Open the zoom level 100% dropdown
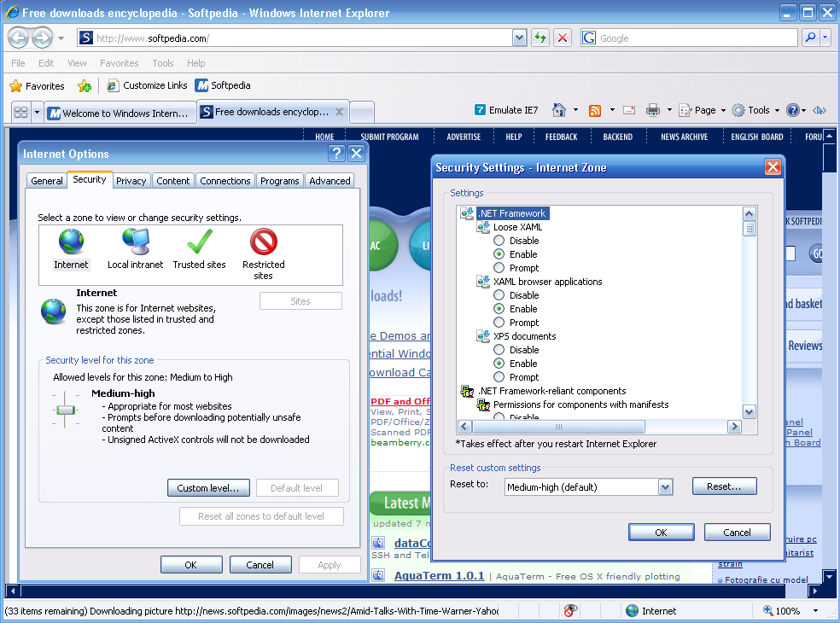This screenshot has height=623, width=840. pyautogui.click(x=816, y=611)
